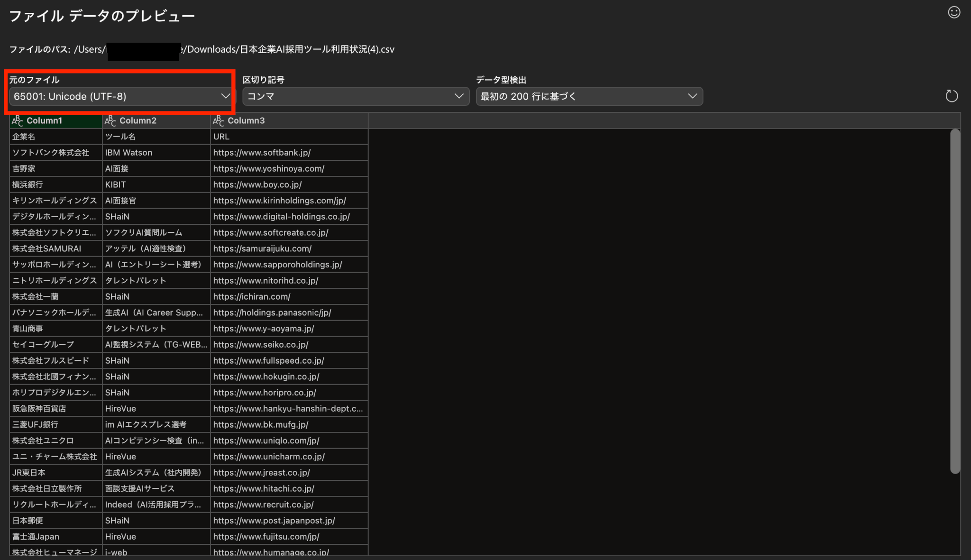Open the data type detection dropdown
971x560 pixels.
pyautogui.click(x=589, y=96)
